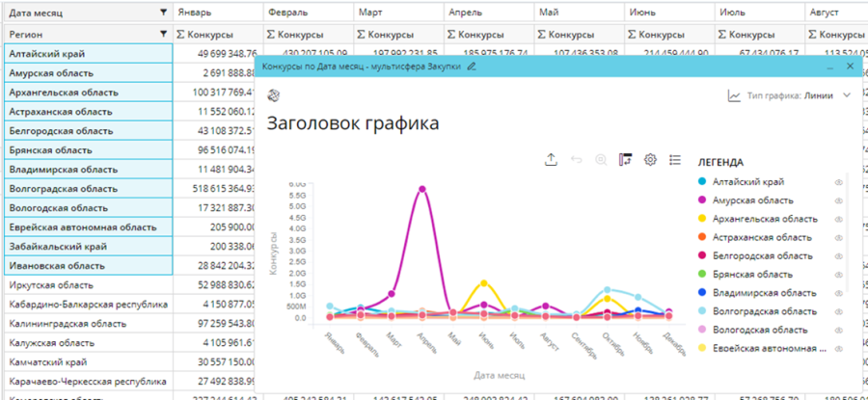Click the swap rows and columns icon
This screenshot has height=400, width=868.
[626, 160]
